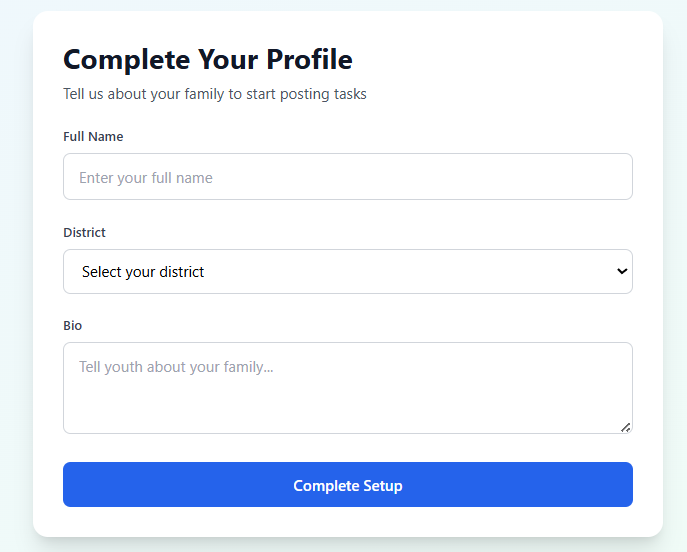687x552 pixels.
Task: Click the "Full Name" field label
Action: [93, 136]
